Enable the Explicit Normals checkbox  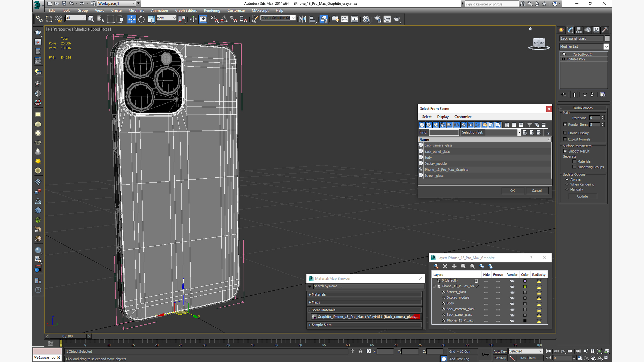click(565, 139)
